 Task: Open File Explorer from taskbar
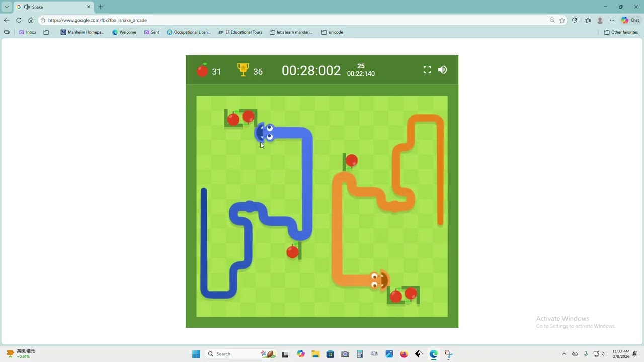coord(315,354)
